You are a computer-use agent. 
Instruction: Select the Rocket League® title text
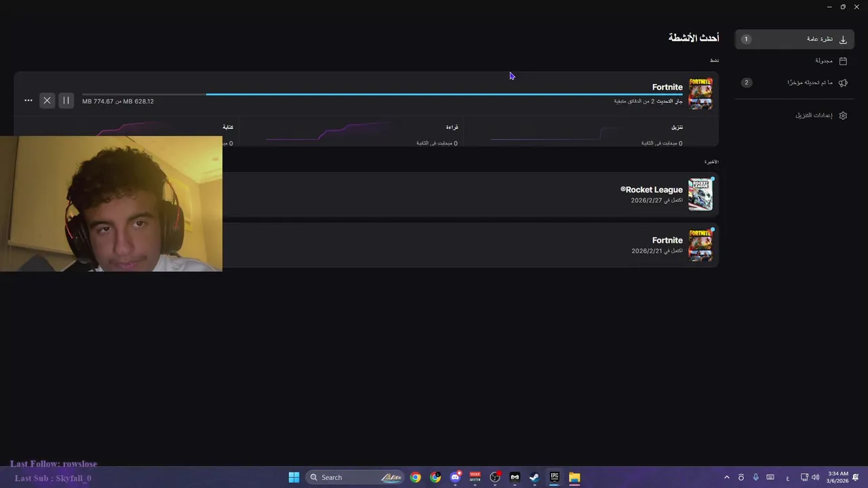(652, 190)
